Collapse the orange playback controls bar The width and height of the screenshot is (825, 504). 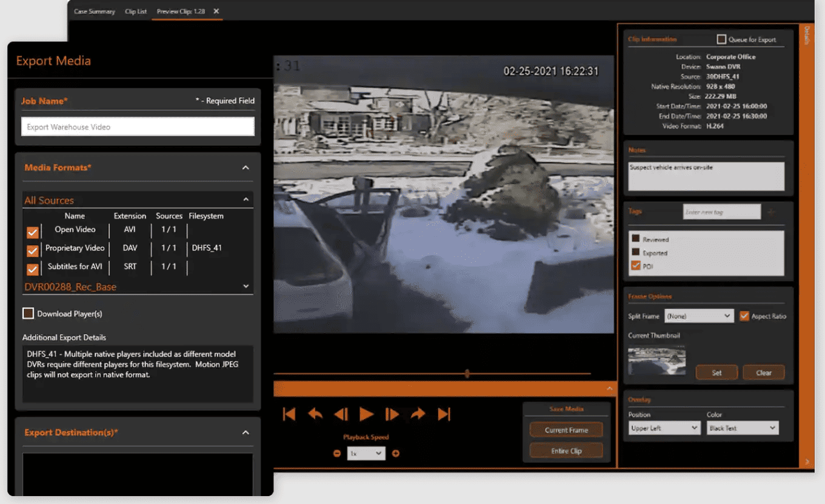point(610,388)
